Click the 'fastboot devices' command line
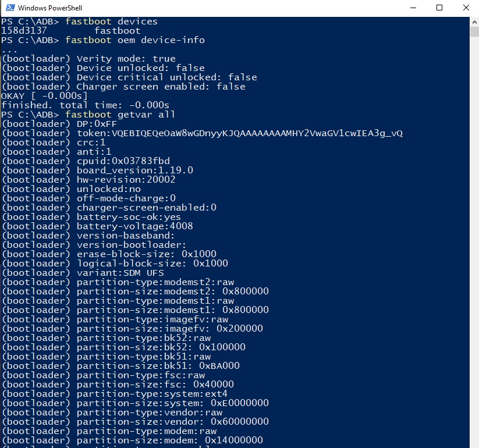The height and width of the screenshot is (448, 479). pyautogui.click(x=79, y=22)
